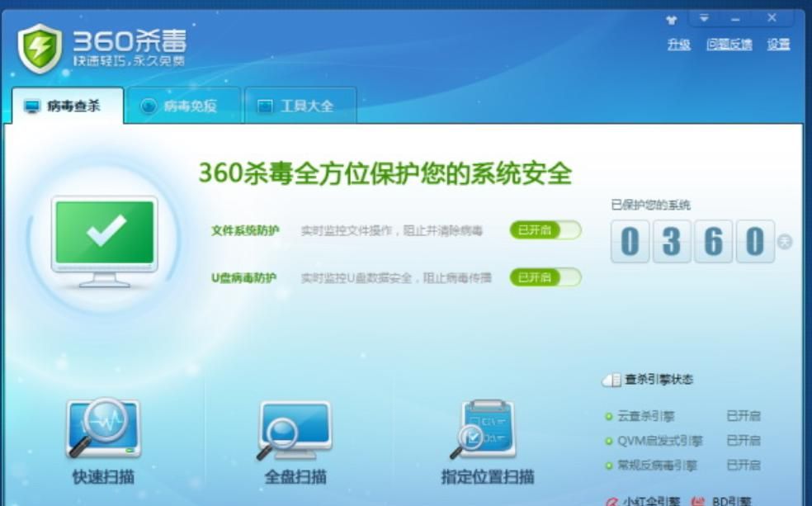Open the 设置 settings link
The height and width of the screenshot is (506, 812).
(778, 45)
